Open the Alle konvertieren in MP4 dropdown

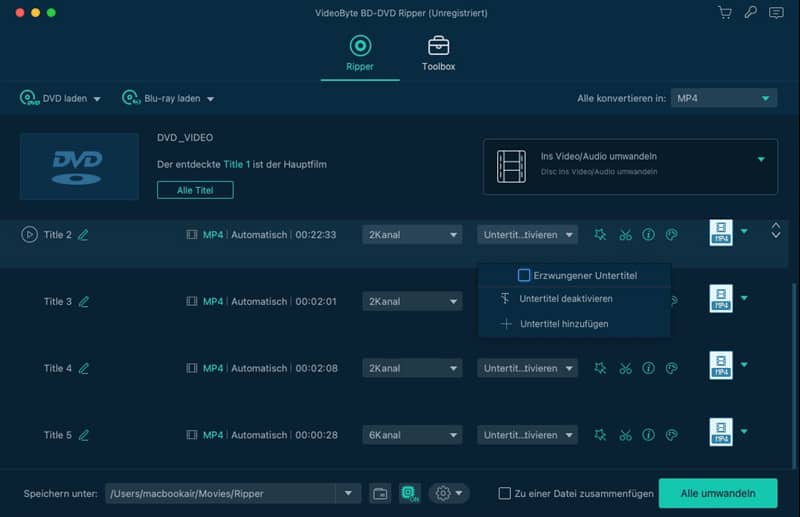(724, 98)
